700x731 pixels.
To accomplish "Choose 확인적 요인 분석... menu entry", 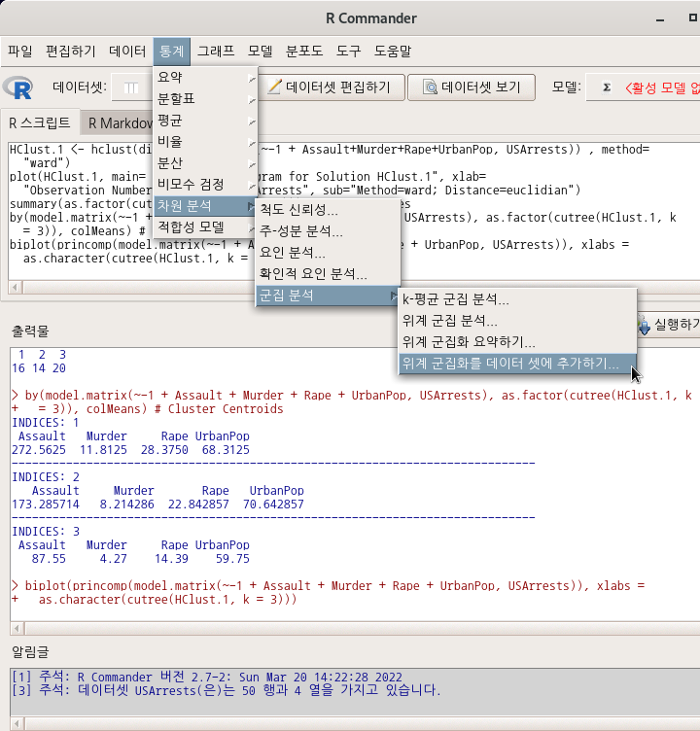I will click(x=328, y=274).
